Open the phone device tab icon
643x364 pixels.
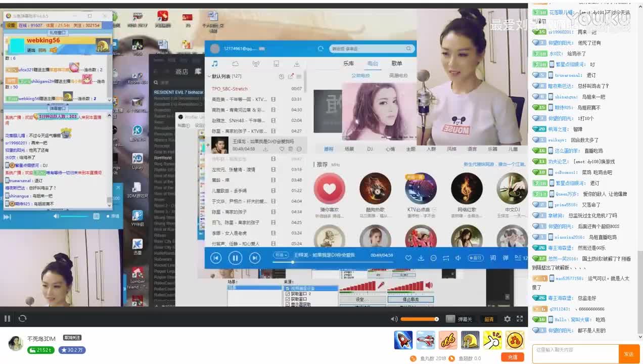point(276,64)
